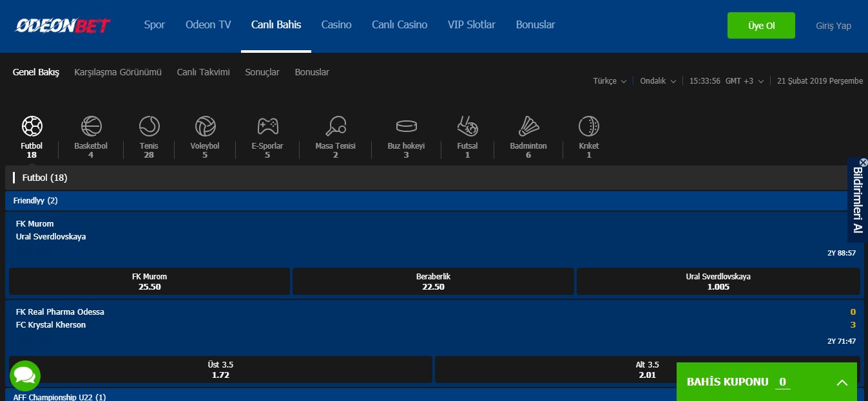Click the Ural Sverdlovskaya team name in match info
This screenshot has width=868, height=401.
(x=51, y=237)
